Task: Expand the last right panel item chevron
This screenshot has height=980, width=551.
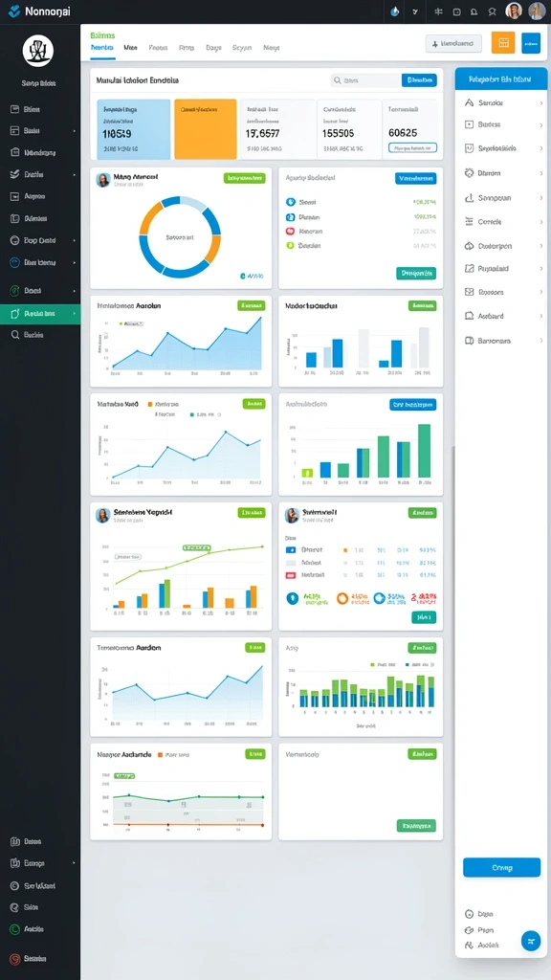Action: coord(541,341)
